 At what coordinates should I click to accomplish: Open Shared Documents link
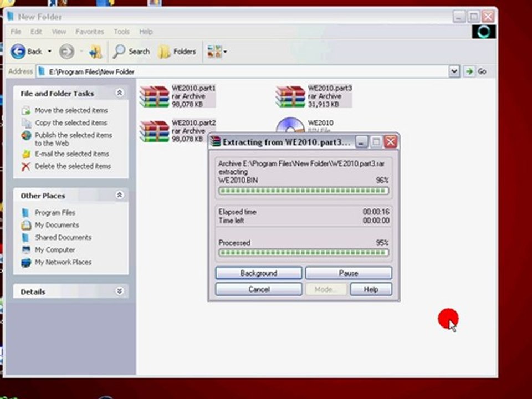[63, 237]
